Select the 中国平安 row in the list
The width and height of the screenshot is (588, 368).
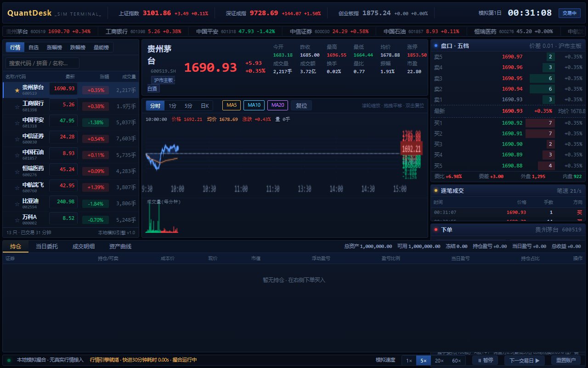click(71, 122)
